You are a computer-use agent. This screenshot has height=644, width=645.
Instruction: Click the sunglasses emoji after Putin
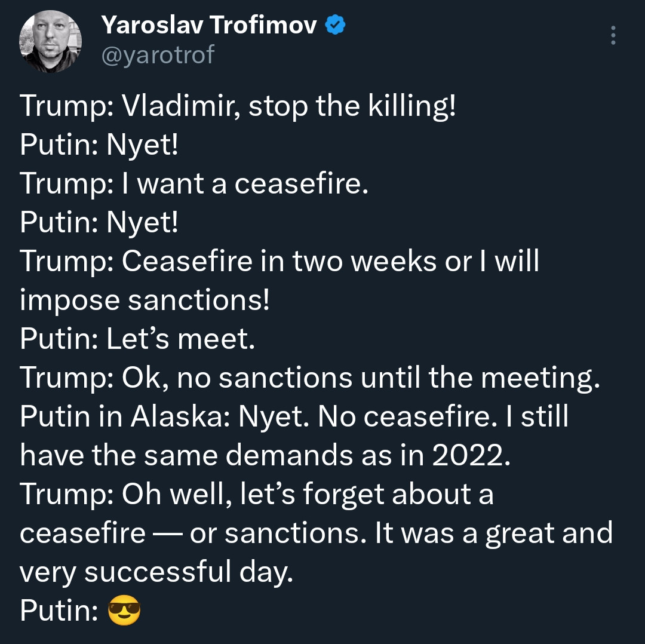click(x=124, y=611)
